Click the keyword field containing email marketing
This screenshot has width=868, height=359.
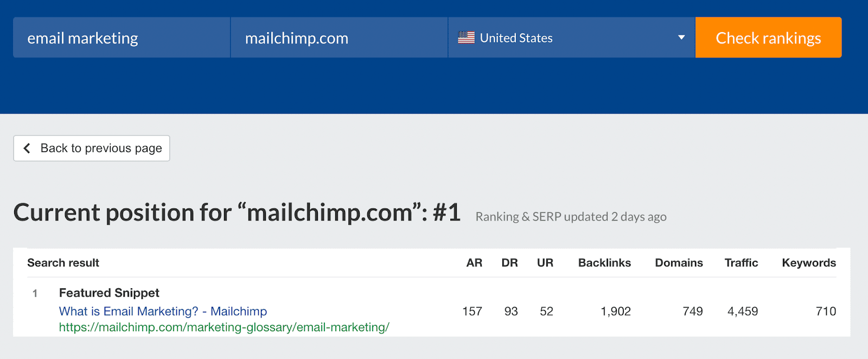tap(122, 37)
